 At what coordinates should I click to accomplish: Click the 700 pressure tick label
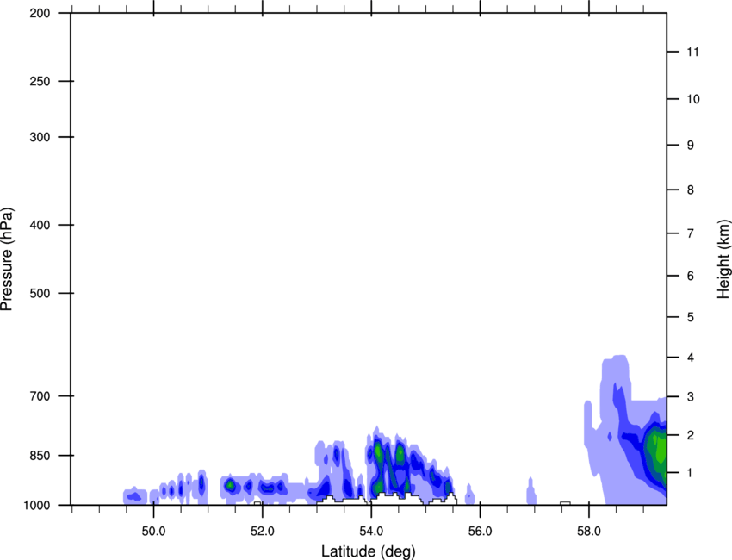[40, 396]
